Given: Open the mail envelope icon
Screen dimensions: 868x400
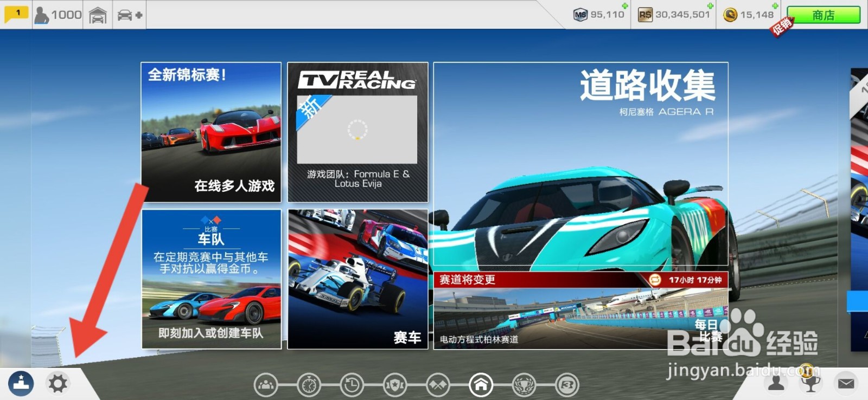Looking at the screenshot, I should (846, 383).
